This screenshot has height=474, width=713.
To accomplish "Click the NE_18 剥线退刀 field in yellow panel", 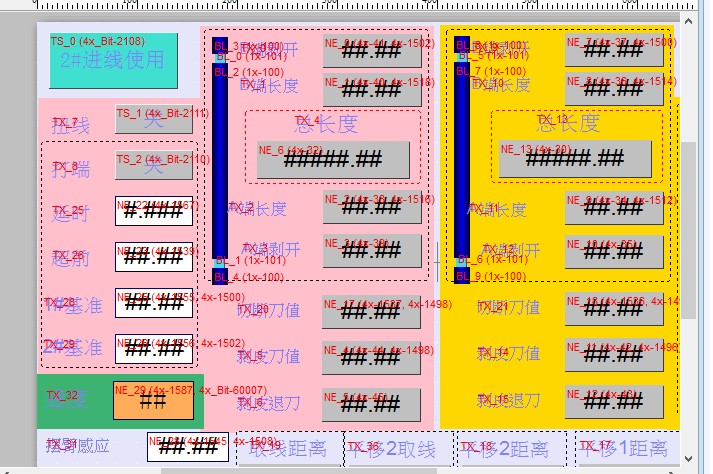I will coord(613,403).
